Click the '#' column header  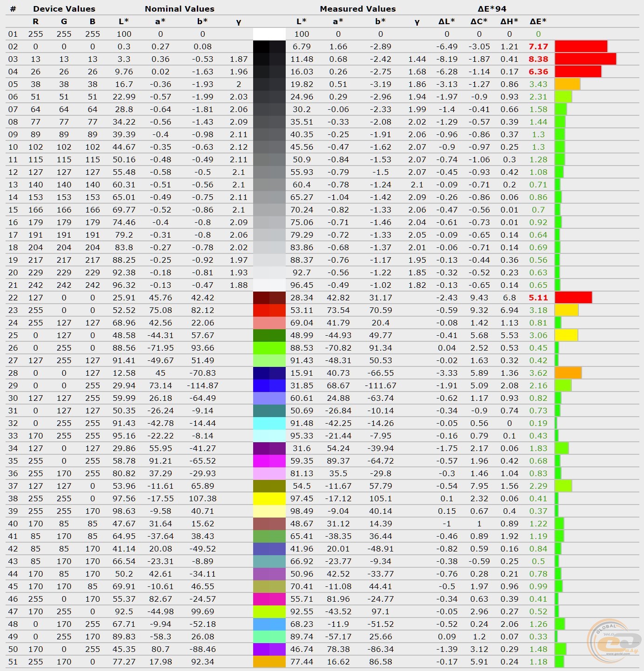click(13, 9)
